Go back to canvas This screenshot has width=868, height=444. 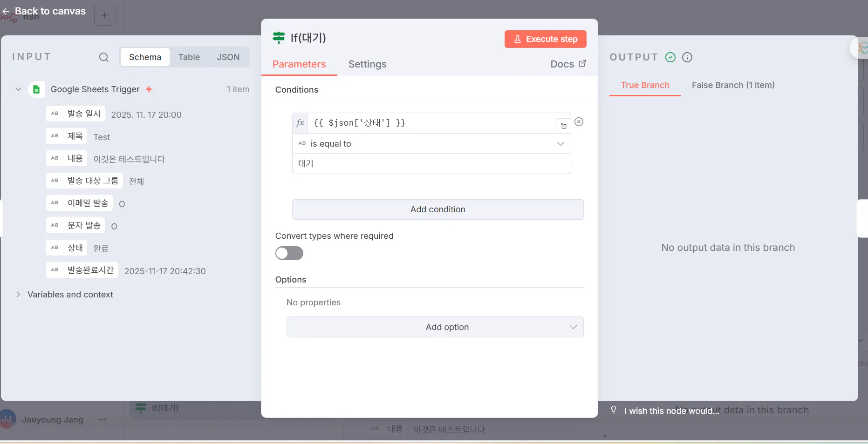pyautogui.click(x=44, y=11)
